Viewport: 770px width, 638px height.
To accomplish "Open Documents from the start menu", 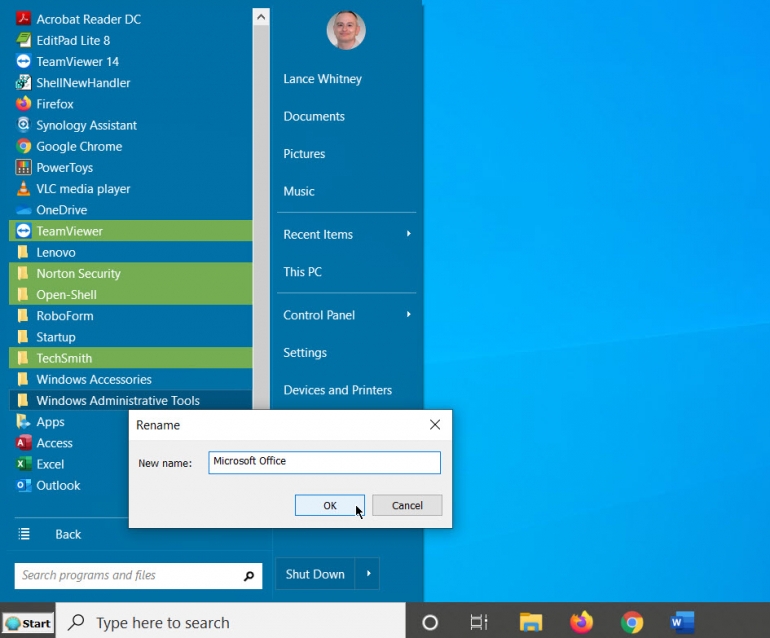I will tap(314, 116).
